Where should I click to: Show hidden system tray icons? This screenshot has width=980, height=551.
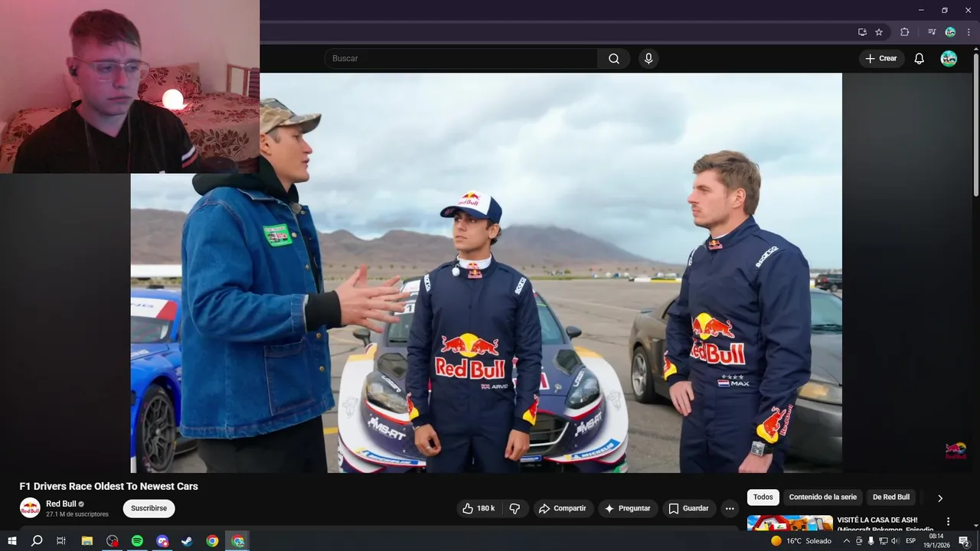846,541
